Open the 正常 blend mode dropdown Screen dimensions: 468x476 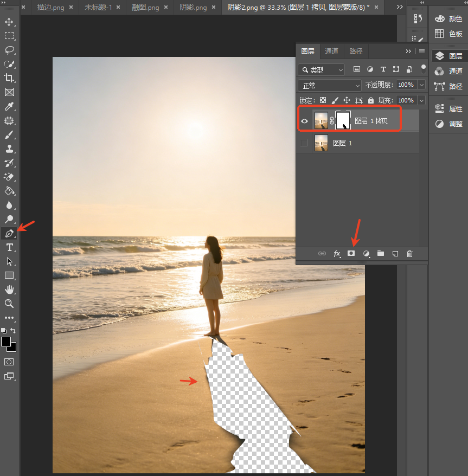click(x=330, y=86)
